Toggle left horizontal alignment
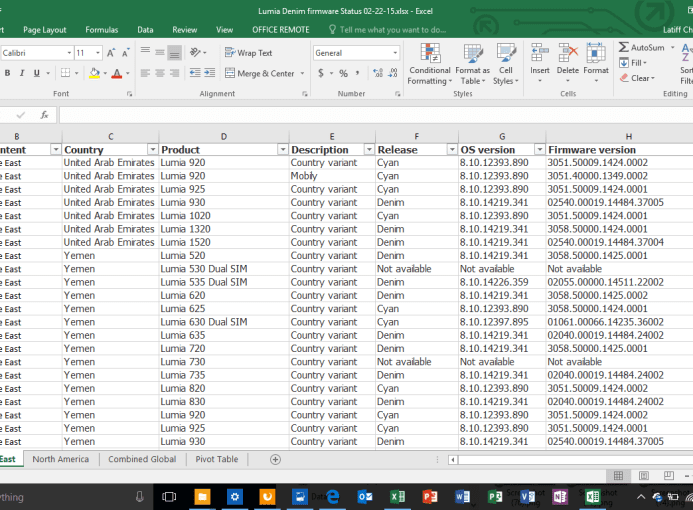693x510 pixels. click(x=145, y=73)
